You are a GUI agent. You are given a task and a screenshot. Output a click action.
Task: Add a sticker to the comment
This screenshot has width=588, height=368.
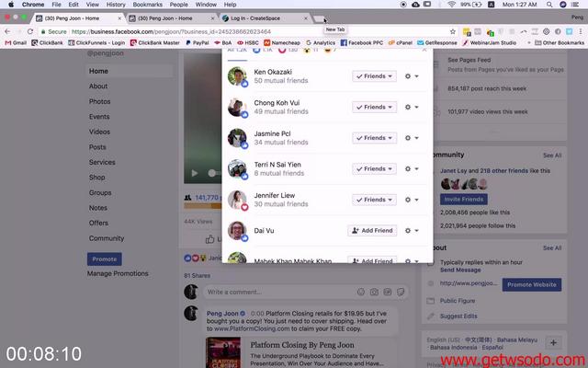(401, 292)
